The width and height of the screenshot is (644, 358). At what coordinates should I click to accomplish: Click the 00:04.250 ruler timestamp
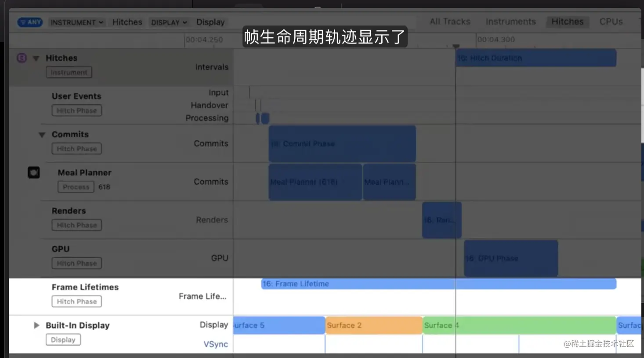pos(204,40)
